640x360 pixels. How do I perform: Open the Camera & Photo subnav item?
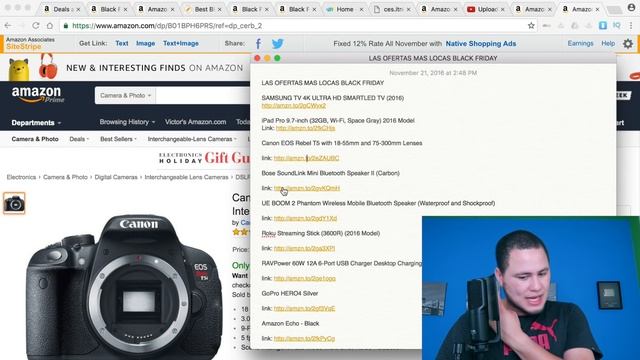coord(35,139)
